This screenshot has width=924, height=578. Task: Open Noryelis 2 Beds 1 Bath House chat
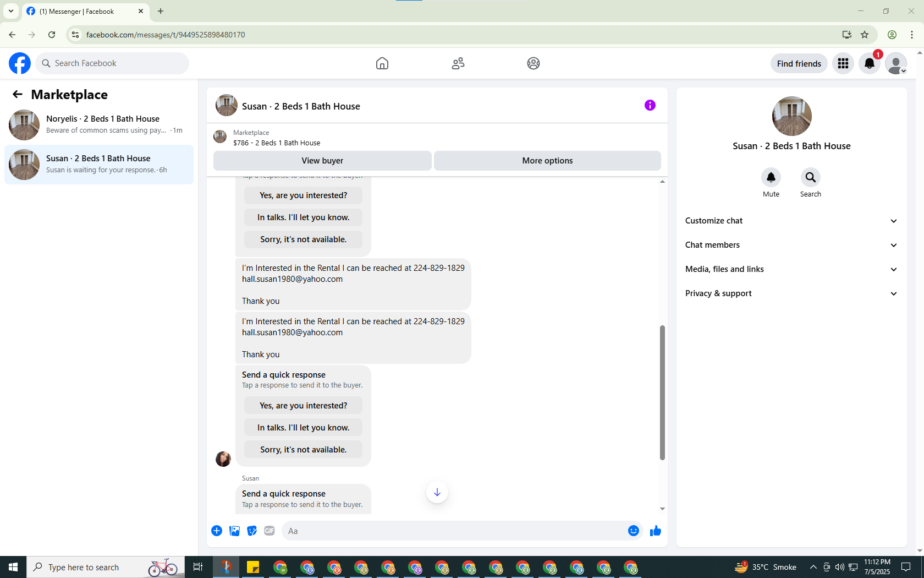click(99, 125)
